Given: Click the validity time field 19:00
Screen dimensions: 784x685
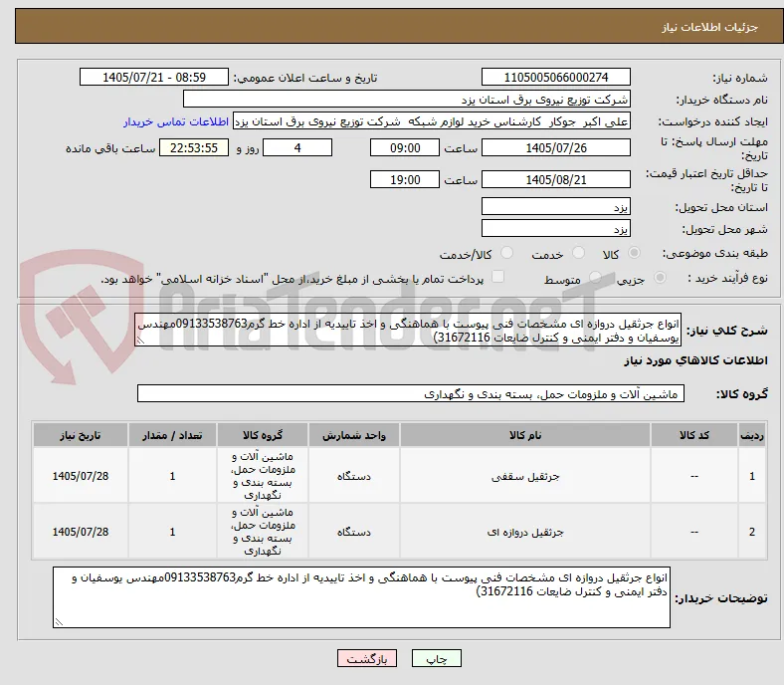Looking at the screenshot, I should [405, 179].
